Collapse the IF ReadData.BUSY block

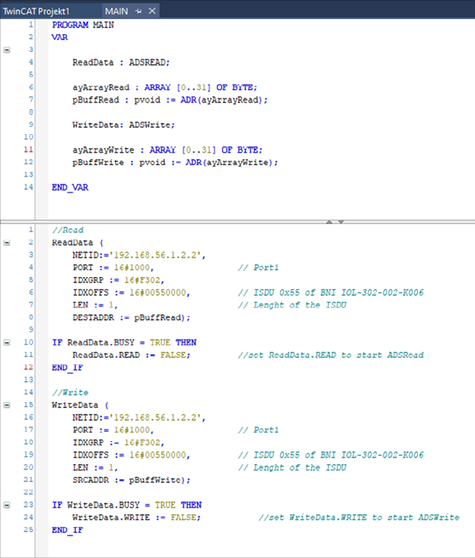(7, 342)
